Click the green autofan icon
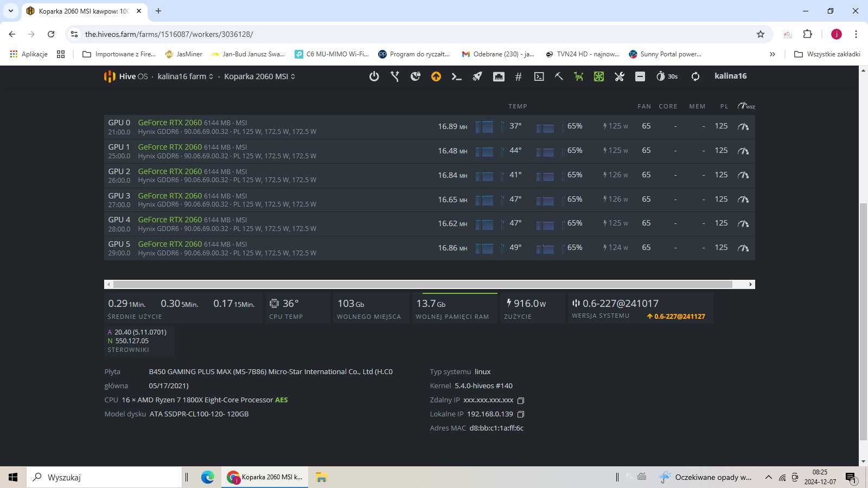The width and height of the screenshot is (868, 488). pyautogui.click(x=599, y=76)
